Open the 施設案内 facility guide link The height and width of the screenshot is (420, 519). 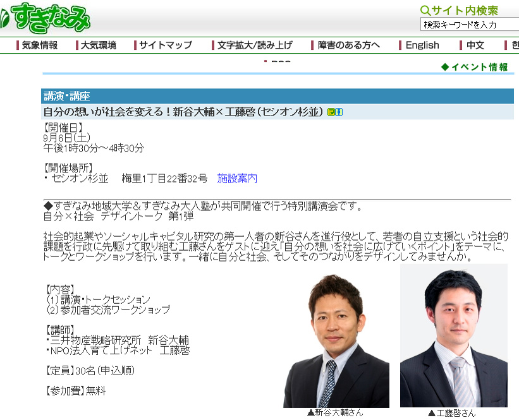point(237,179)
